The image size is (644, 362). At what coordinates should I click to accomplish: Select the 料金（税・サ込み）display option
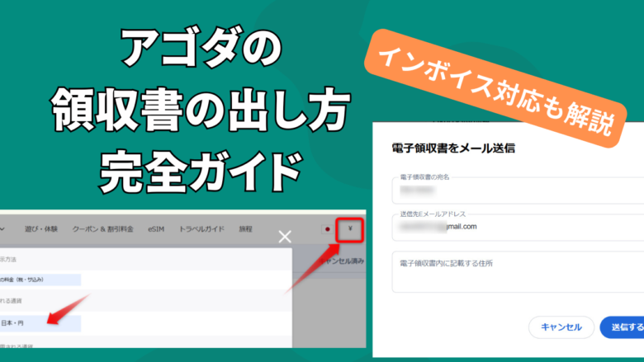pos(40,280)
